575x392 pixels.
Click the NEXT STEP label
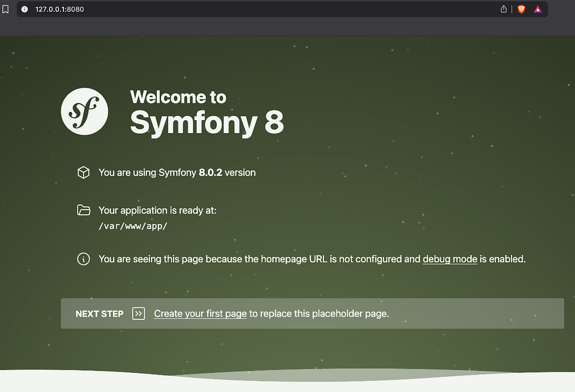(x=99, y=314)
